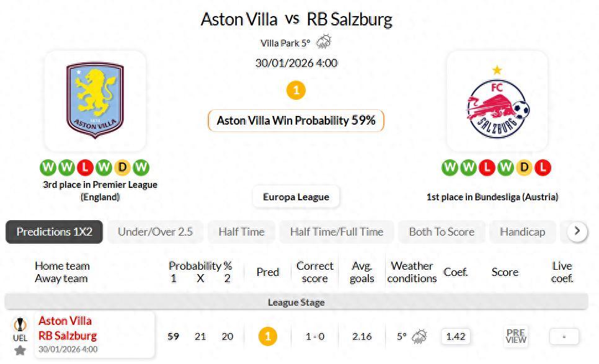599x364 pixels.
Task: Click the Europa League button
Action: [296, 197]
